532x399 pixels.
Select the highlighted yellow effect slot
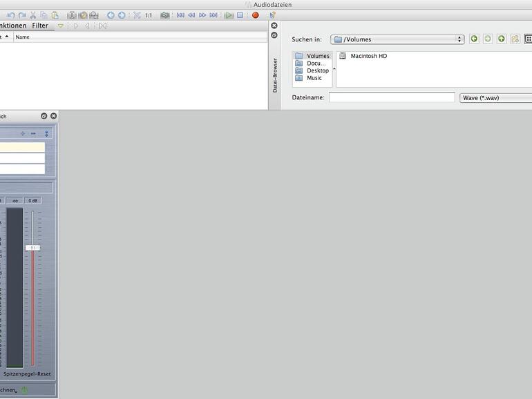coord(22,147)
